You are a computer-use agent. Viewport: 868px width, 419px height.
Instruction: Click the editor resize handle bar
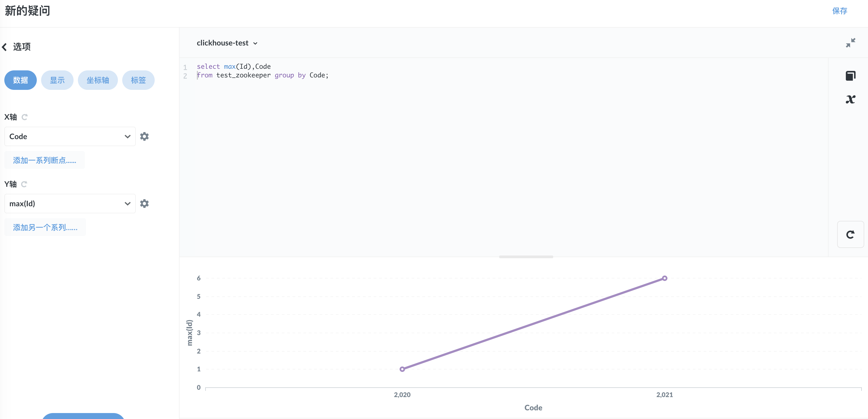[526, 257]
